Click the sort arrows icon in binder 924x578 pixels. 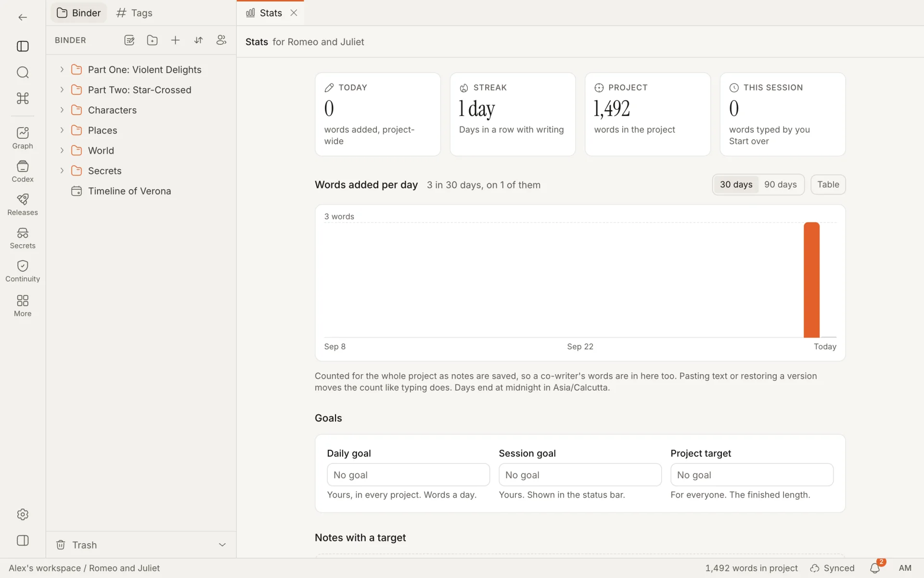198,40
